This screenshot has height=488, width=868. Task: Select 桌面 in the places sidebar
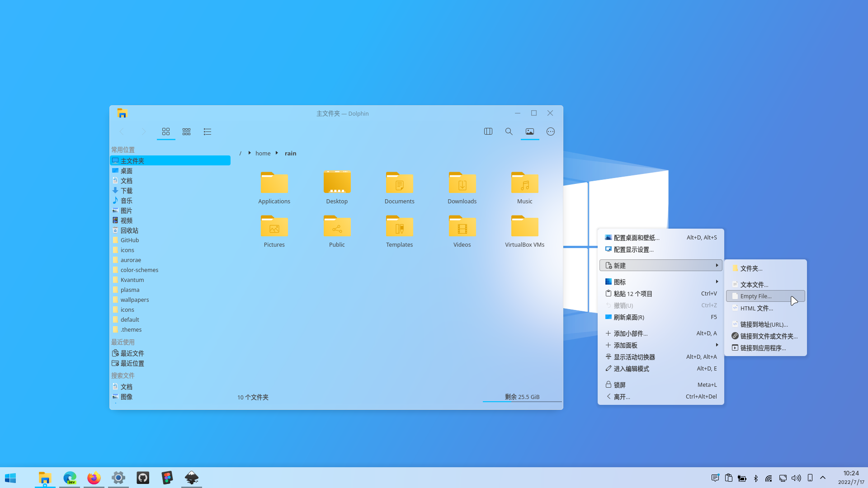coord(170,171)
